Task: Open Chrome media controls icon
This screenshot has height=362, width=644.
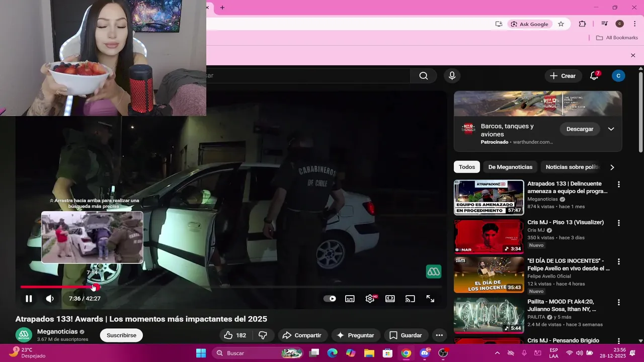Action: tap(605, 24)
